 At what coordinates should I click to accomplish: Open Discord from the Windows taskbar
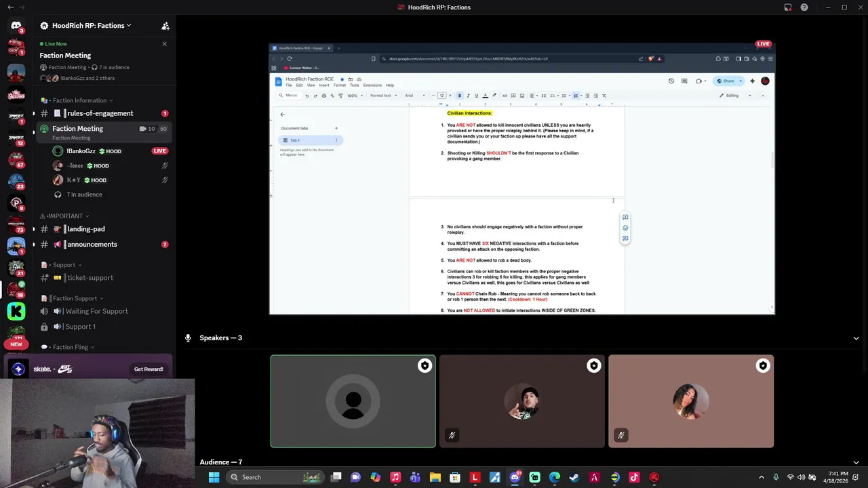pyautogui.click(x=515, y=477)
